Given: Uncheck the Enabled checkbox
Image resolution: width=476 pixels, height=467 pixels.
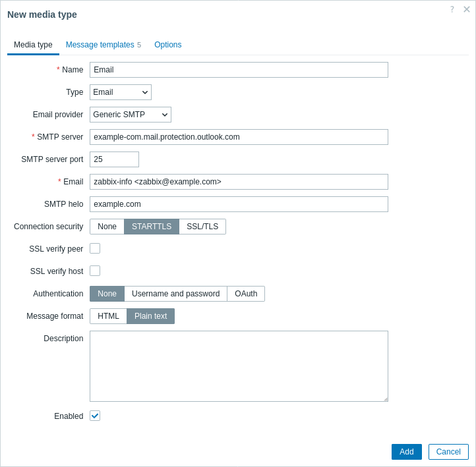Looking at the screenshot, I should pyautogui.click(x=95, y=416).
